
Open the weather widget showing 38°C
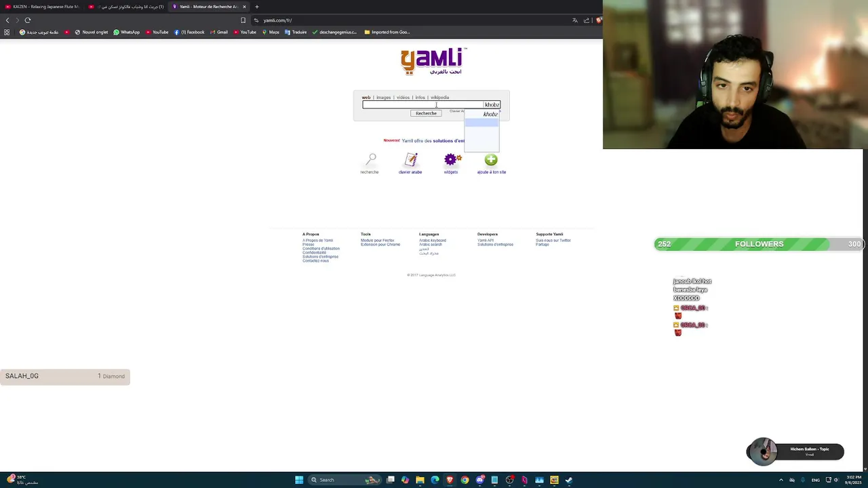click(22, 480)
